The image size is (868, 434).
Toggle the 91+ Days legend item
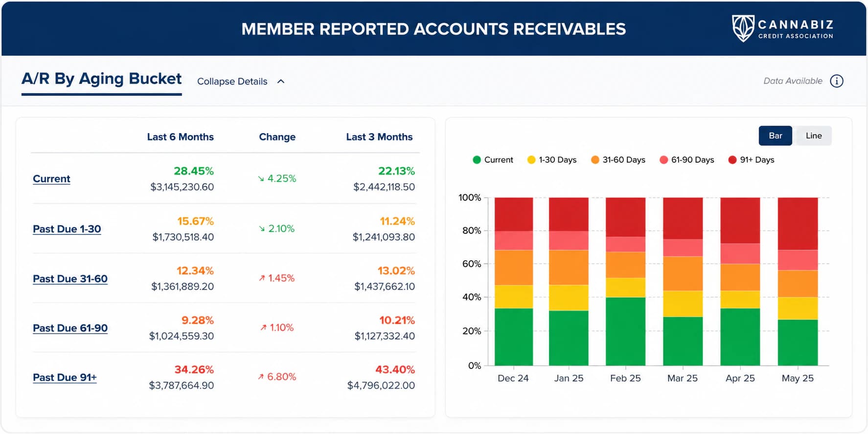pyautogui.click(x=751, y=160)
